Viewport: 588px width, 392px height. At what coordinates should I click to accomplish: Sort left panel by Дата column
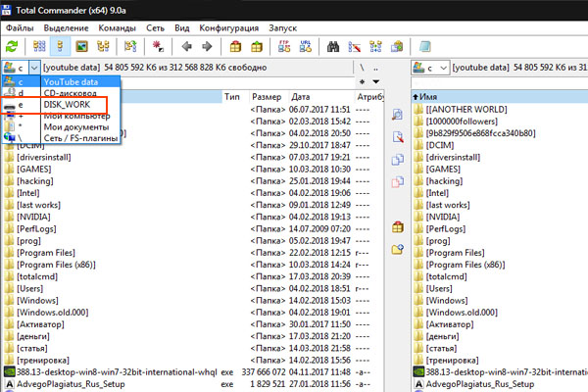[321, 97]
